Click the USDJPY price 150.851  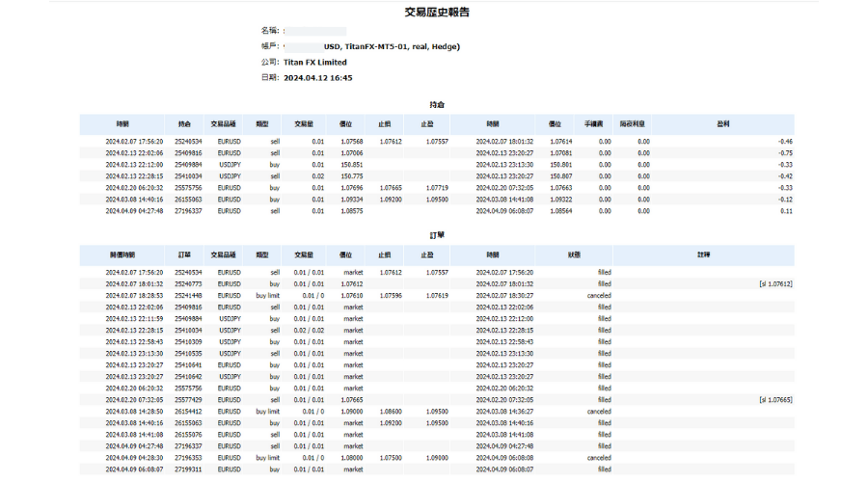350,165
